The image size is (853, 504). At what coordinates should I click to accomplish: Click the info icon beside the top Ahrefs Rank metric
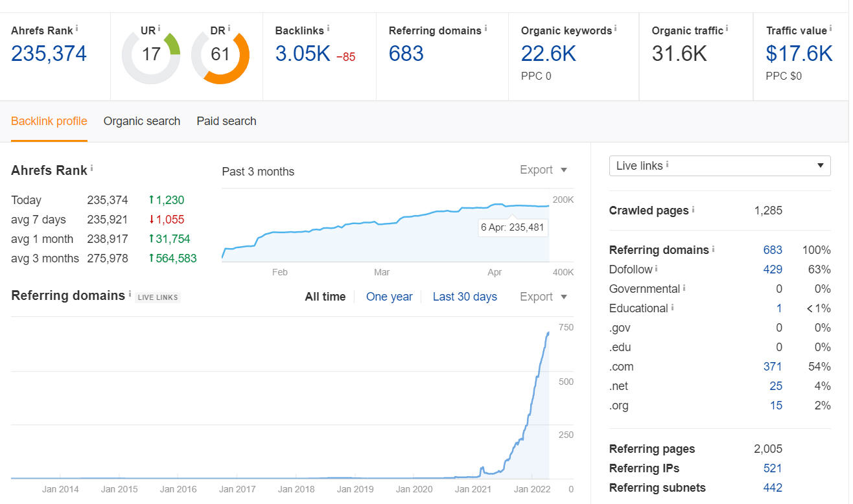point(76,28)
